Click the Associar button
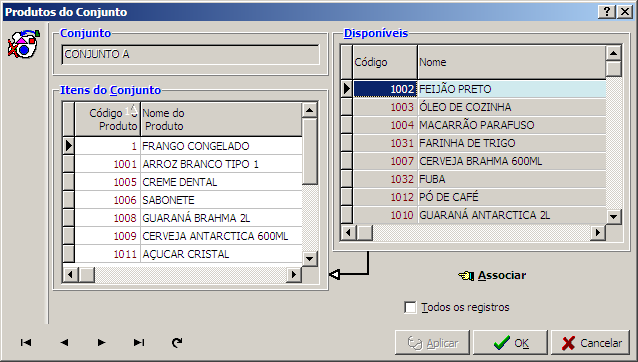638x362 pixels. click(492, 275)
